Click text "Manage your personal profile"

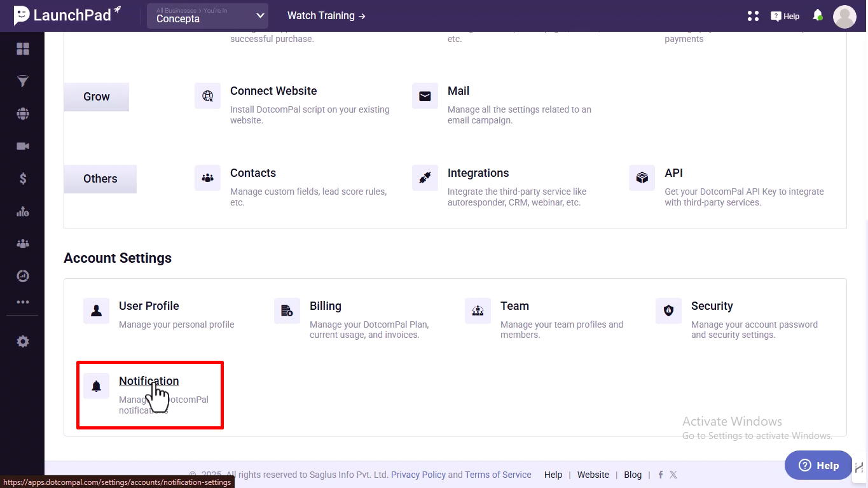[177, 324]
